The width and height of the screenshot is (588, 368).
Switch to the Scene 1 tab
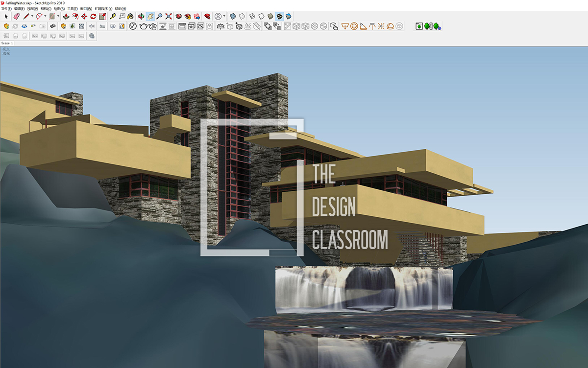(x=7, y=43)
